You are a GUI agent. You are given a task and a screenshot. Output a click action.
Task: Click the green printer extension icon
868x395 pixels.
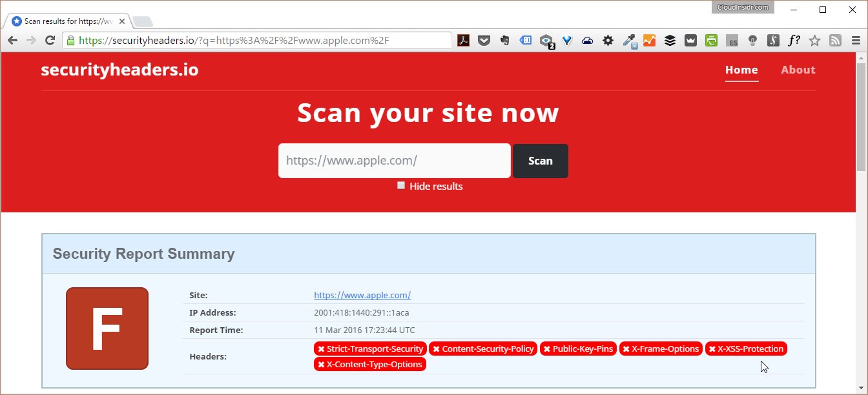(x=711, y=41)
